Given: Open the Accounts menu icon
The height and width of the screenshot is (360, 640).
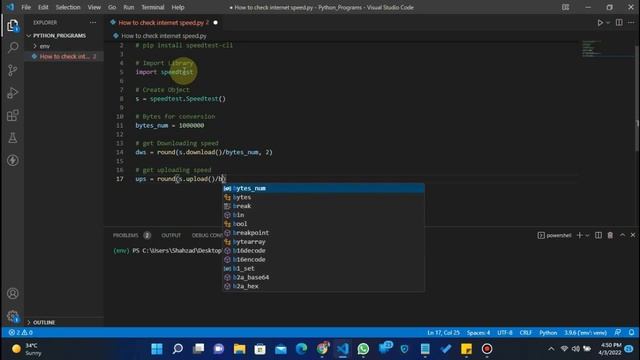Looking at the screenshot, I should click(13, 293).
